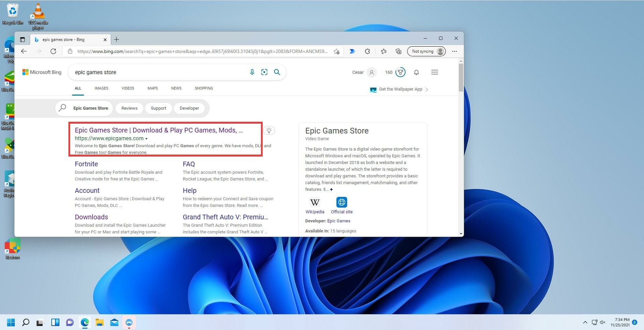Open Get the Wallpaper App chevron

click(x=427, y=89)
